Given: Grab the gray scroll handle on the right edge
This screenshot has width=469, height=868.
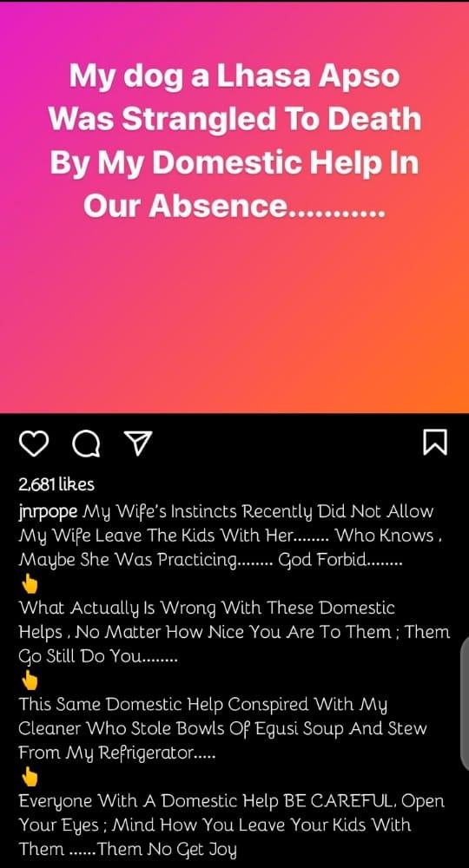Looking at the screenshot, I should [464, 703].
